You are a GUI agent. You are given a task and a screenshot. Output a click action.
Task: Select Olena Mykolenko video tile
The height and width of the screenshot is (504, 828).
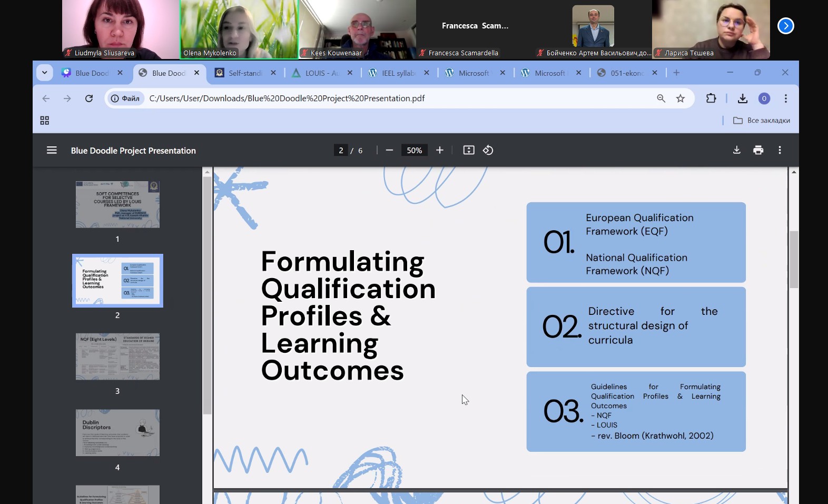tap(239, 29)
